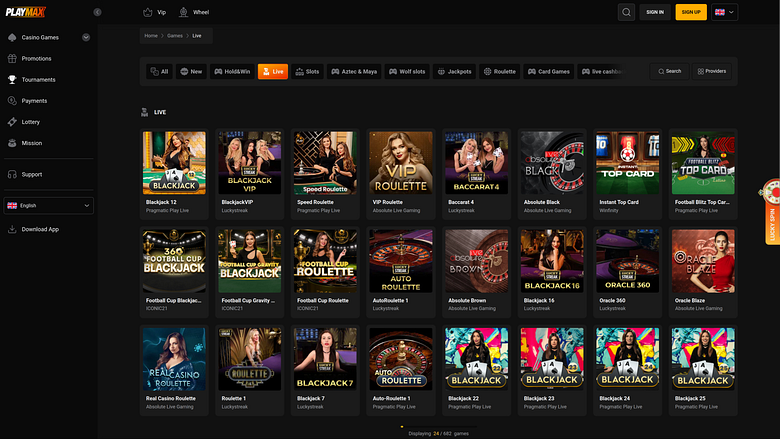This screenshot has width=780, height=439.
Task: Select the Hold&Win category tab
Action: click(232, 72)
